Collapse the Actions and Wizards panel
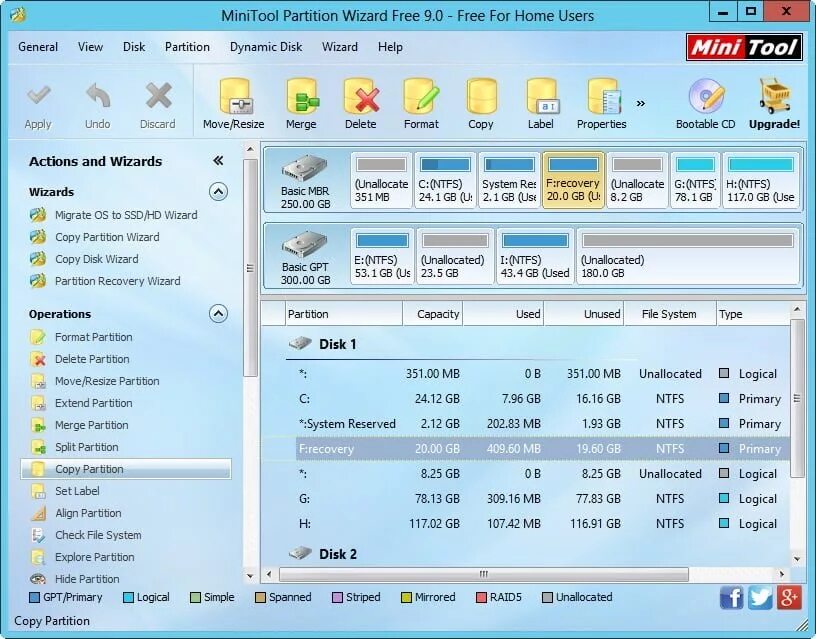 (218, 161)
